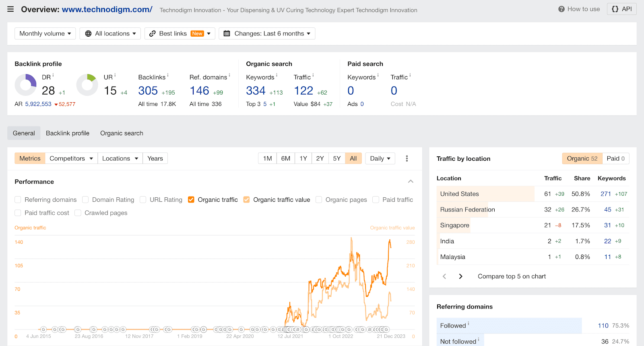Screen dimensions: 644x346
Task: Switch to the Organic search tab
Action: (x=122, y=133)
